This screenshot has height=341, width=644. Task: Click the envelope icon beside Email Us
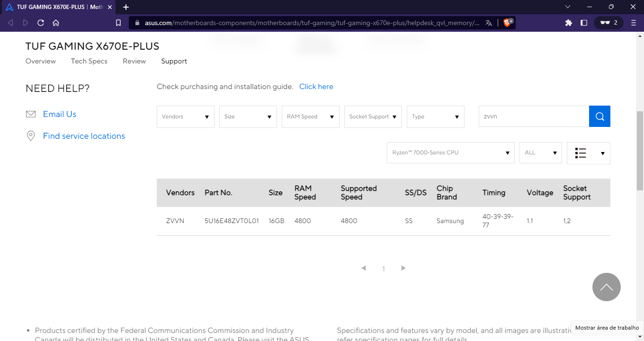31,114
